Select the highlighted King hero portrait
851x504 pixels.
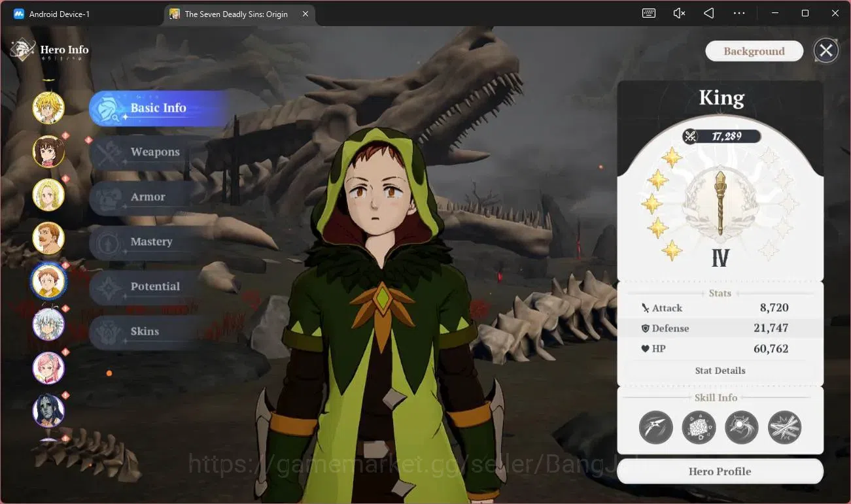click(x=48, y=281)
